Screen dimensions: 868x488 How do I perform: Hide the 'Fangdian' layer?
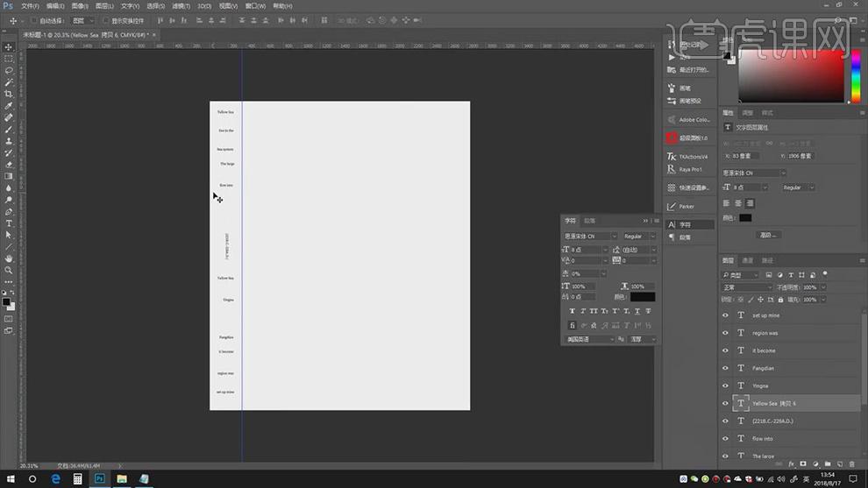pyautogui.click(x=725, y=368)
